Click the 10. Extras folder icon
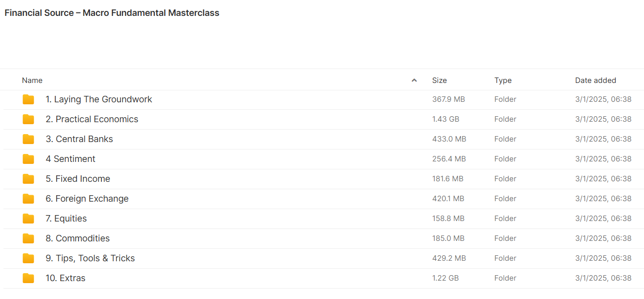This screenshot has height=299, width=644. pos(28,278)
